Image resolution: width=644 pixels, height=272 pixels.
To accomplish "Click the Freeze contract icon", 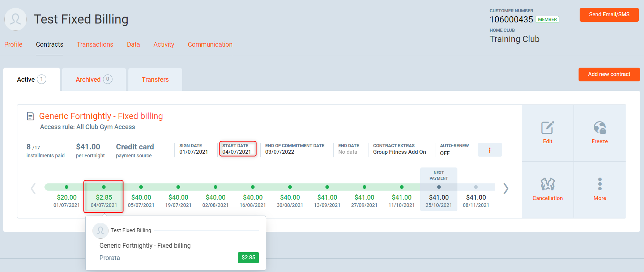I will pyautogui.click(x=600, y=128).
